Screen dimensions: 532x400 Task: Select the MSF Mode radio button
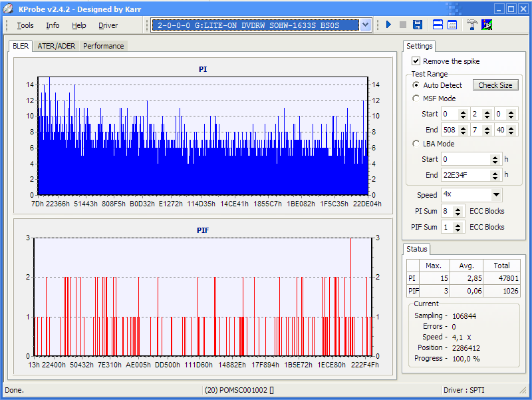pyautogui.click(x=416, y=99)
